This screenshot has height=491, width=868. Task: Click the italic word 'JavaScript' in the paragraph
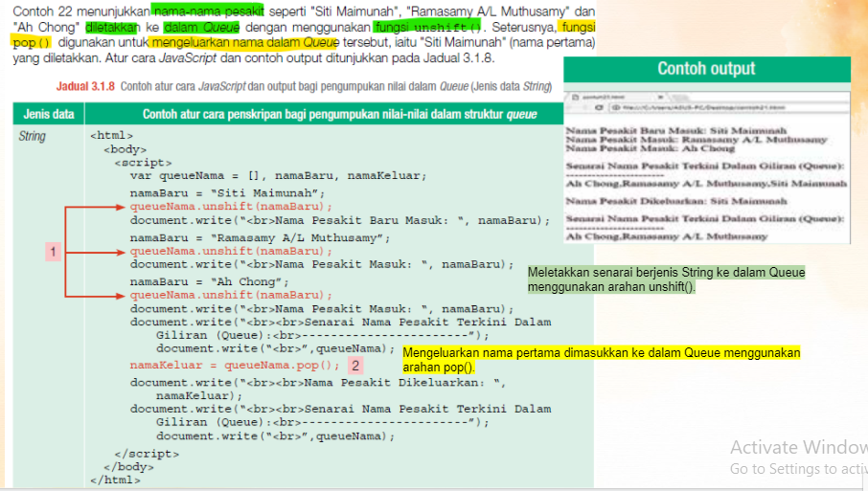tap(187, 58)
